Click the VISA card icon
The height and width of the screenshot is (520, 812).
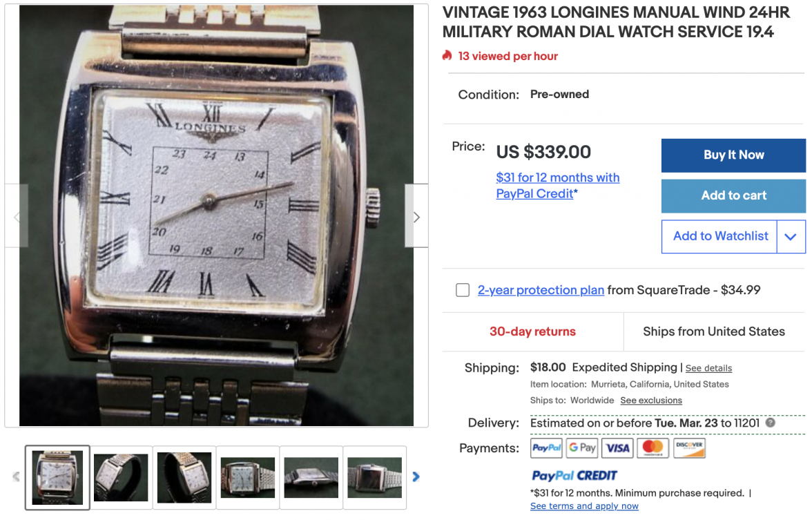617,448
